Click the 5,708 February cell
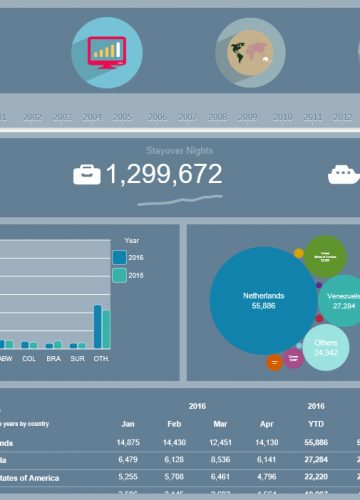The height and width of the screenshot is (500, 360). (174, 477)
